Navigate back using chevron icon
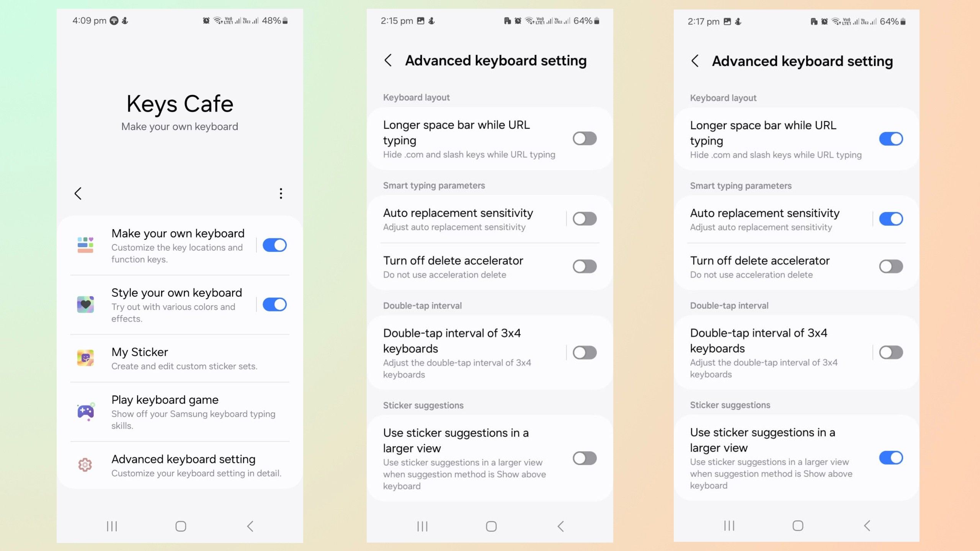 [78, 193]
